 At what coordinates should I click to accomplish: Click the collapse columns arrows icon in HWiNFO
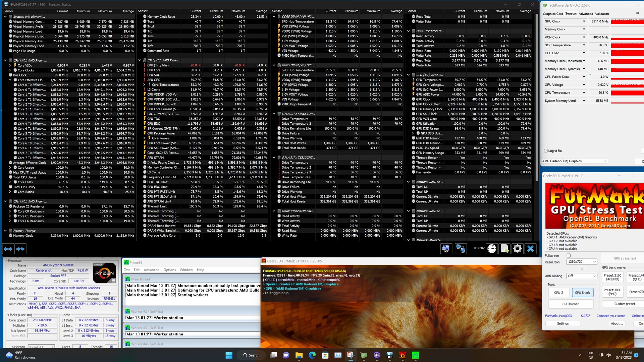(20, 249)
